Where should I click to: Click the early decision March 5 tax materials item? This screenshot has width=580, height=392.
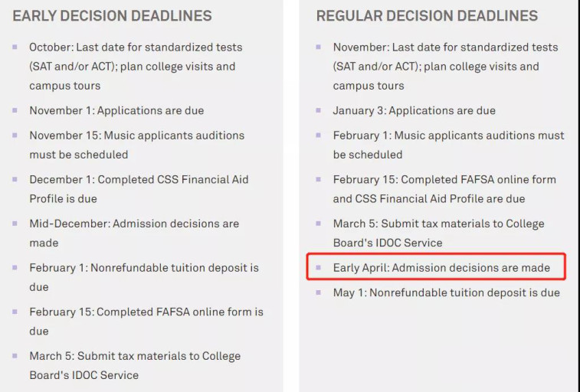click(x=135, y=365)
